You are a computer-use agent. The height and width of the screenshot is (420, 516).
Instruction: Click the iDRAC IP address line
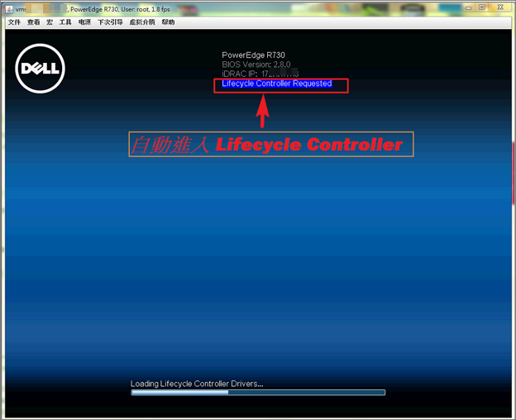[260, 74]
